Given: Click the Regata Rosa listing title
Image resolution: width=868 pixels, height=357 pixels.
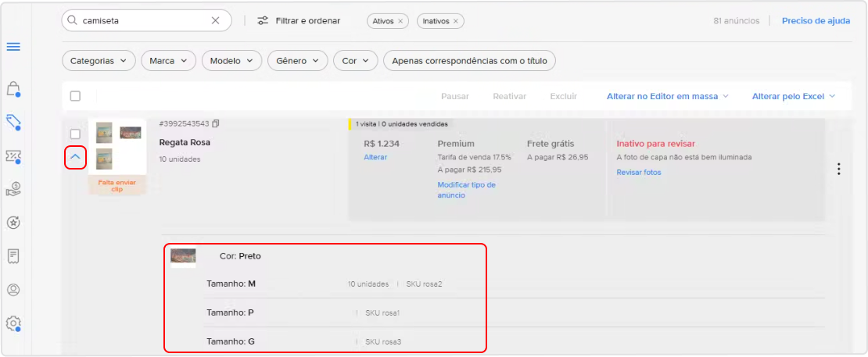Looking at the screenshot, I should (x=185, y=142).
